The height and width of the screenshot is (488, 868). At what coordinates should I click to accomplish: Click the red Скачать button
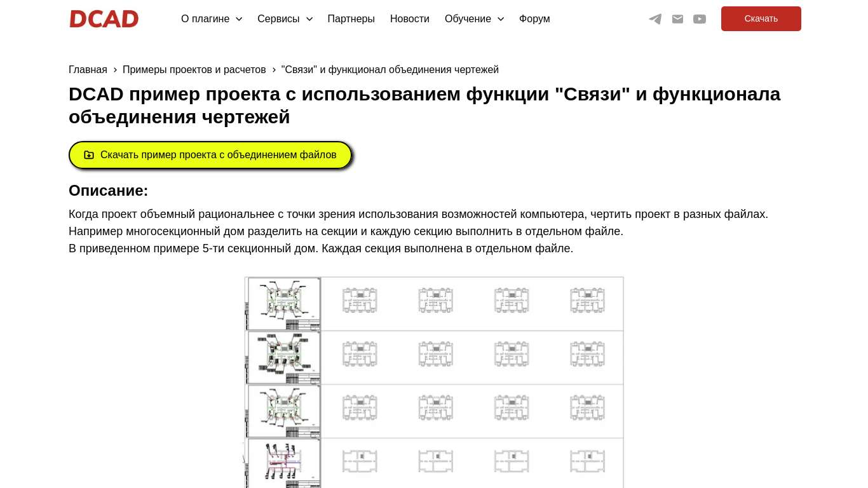click(761, 18)
